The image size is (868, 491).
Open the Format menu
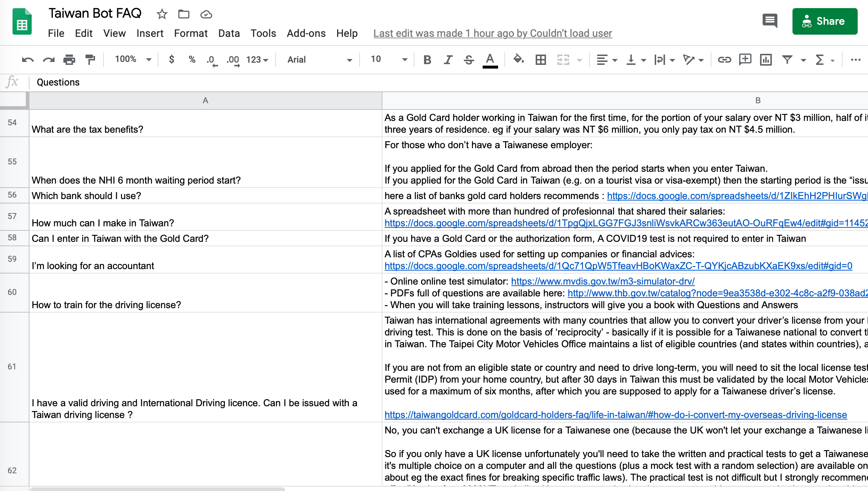coord(191,34)
